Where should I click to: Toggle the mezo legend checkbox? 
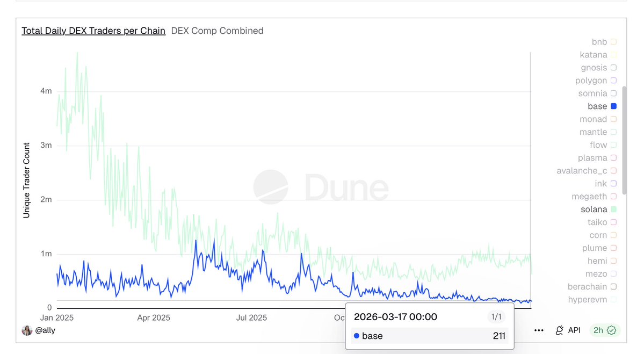tap(613, 273)
